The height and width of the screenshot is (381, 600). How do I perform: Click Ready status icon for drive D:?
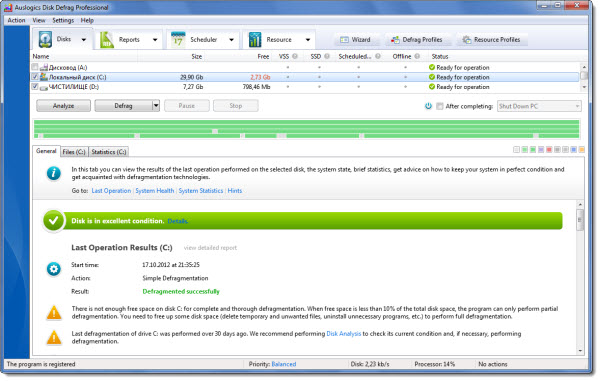coord(432,87)
